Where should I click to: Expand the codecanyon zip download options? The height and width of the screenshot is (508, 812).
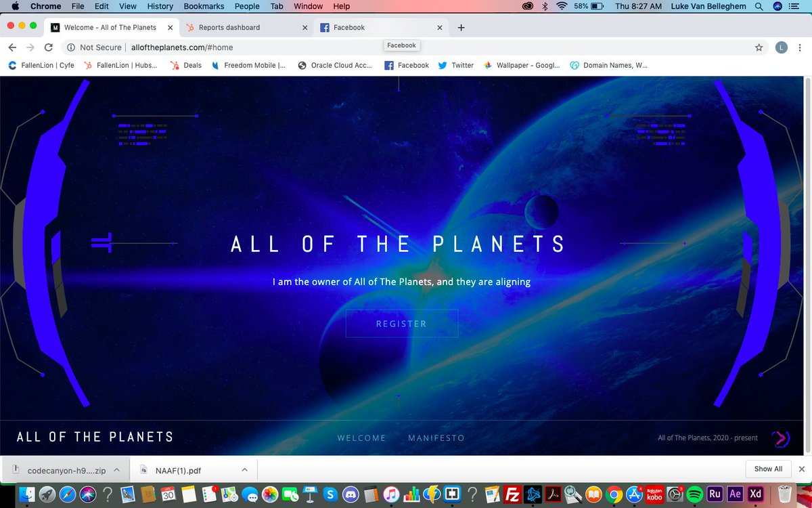(116, 469)
